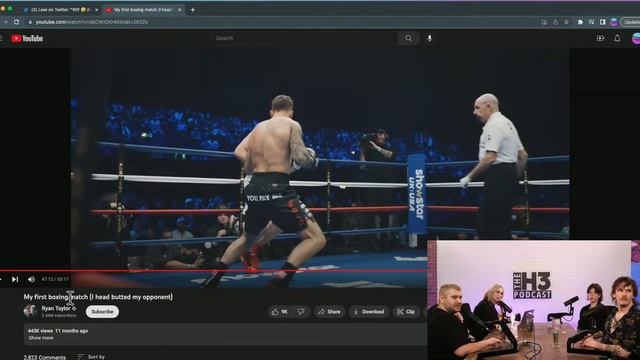Open the browser side panel icon

pos(602,22)
